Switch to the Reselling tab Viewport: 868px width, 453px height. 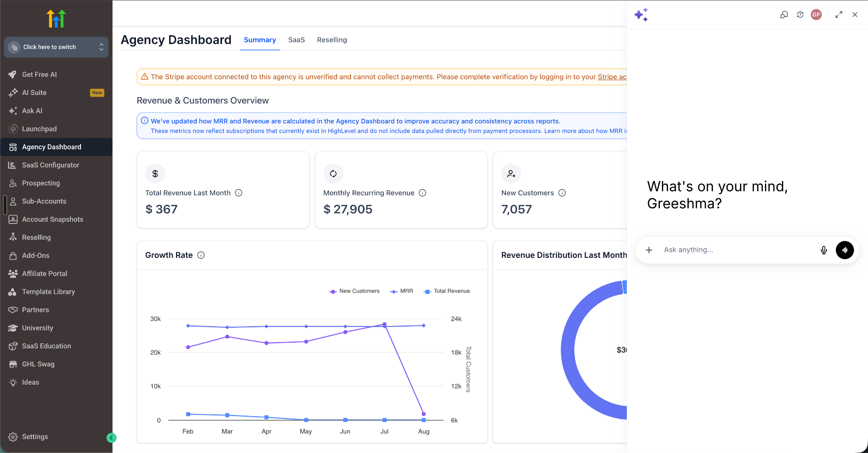click(332, 40)
